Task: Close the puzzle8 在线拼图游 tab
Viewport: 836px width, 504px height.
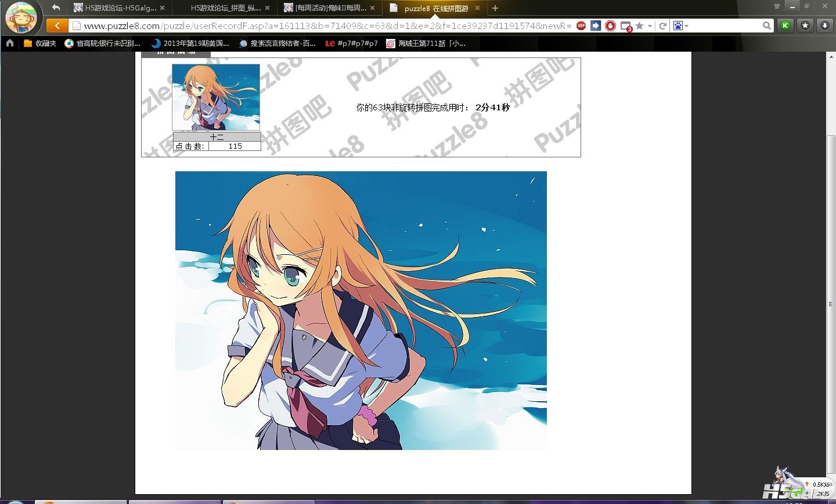Action: (477, 8)
